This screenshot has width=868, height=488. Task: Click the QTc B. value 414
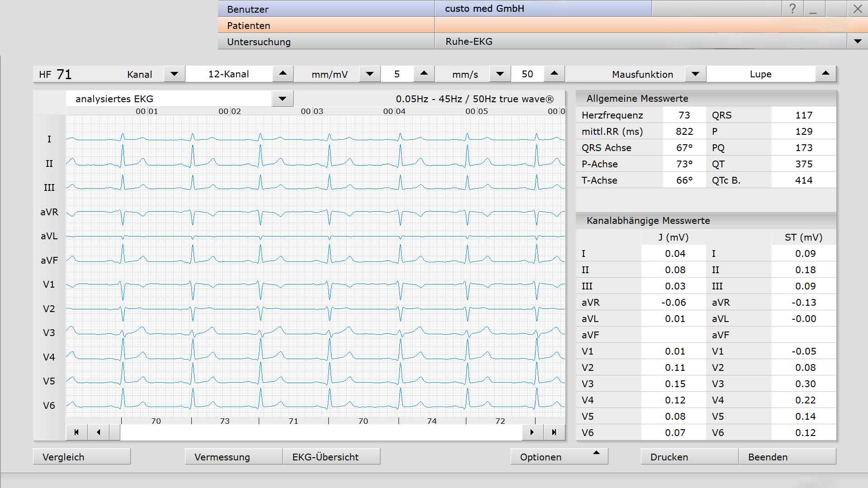804,180
